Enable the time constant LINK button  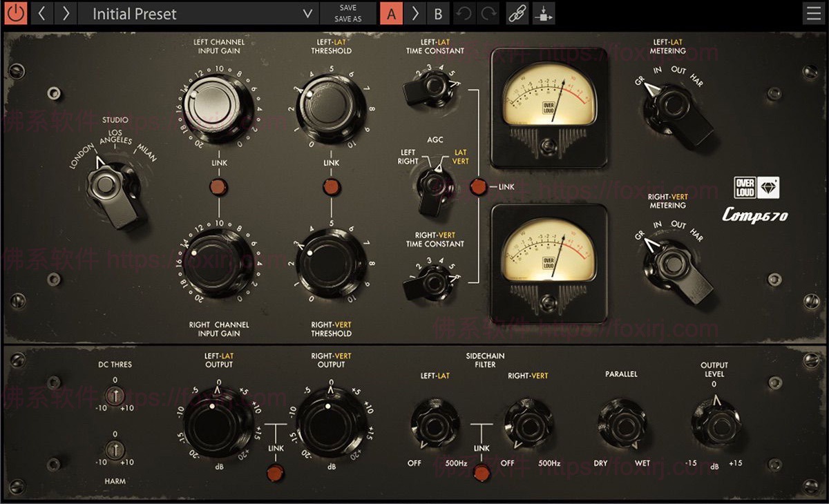pyautogui.click(x=477, y=186)
